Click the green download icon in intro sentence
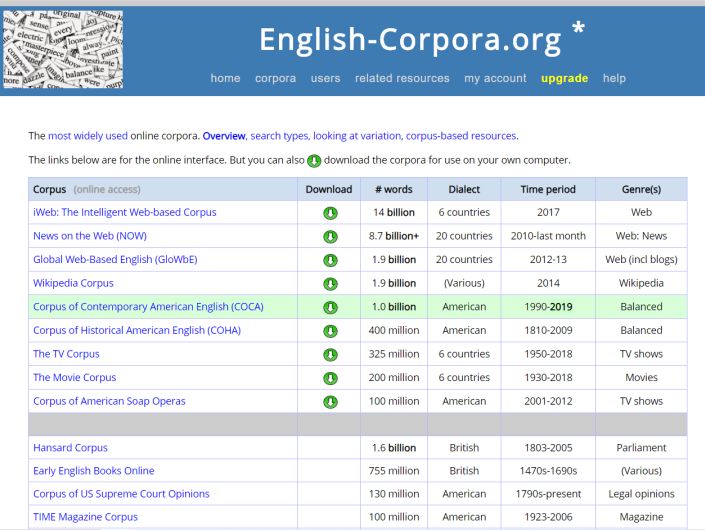The height and width of the screenshot is (530, 705). [x=314, y=160]
